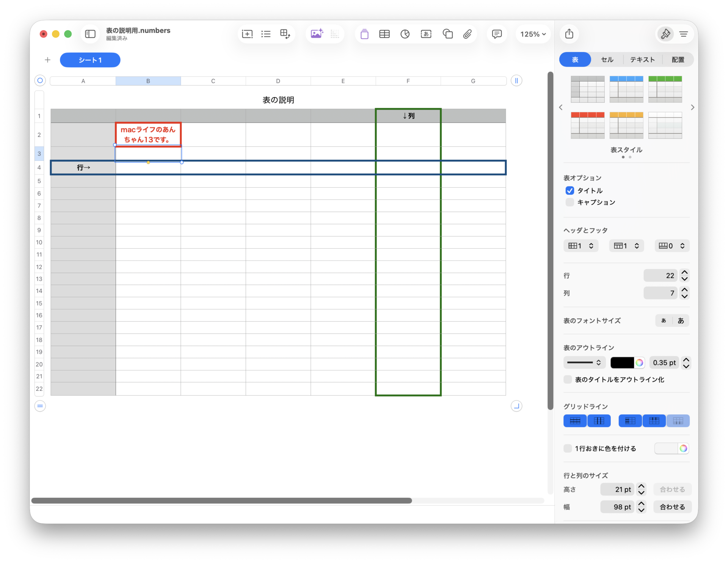Click the paperclip media icon

click(x=468, y=34)
